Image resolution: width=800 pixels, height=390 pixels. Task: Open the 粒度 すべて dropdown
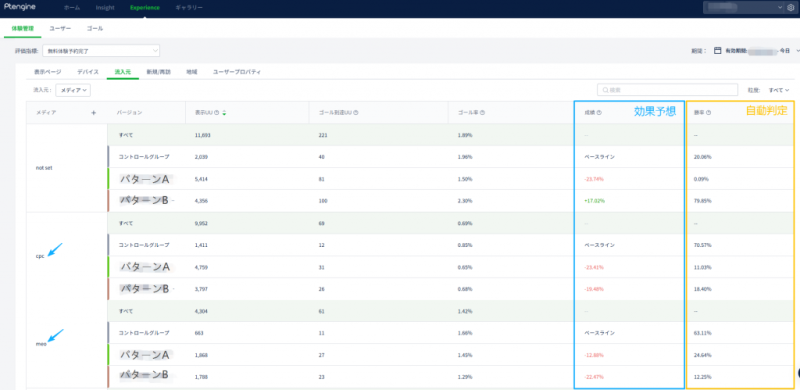click(x=779, y=90)
